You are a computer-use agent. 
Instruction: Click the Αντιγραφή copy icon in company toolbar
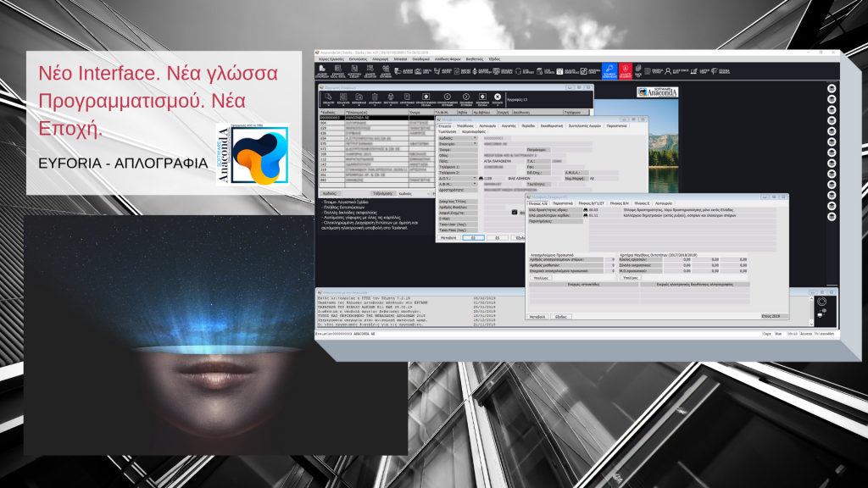pos(407,98)
